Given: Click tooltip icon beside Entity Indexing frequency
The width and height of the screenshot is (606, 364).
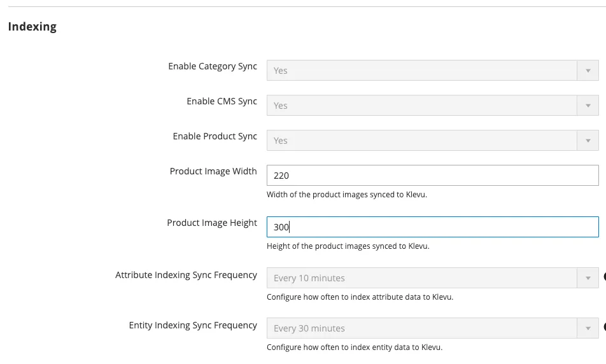Looking at the screenshot, I should pyautogui.click(x=605, y=327).
